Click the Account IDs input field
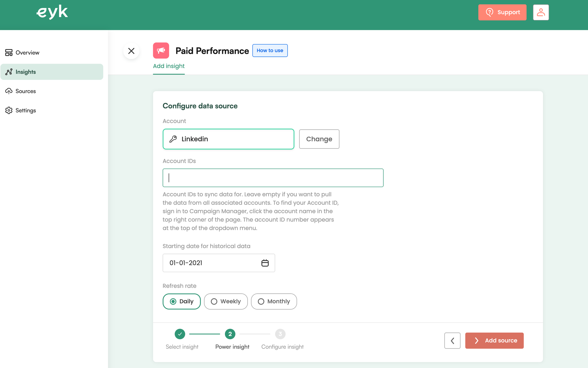This screenshot has width=588, height=368. [273, 178]
